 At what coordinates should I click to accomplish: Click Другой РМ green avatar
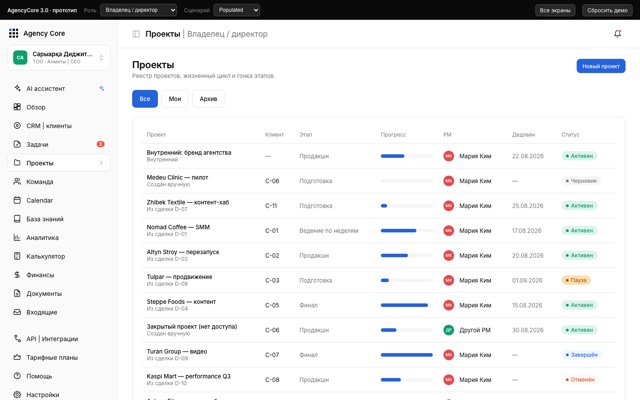tap(449, 330)
